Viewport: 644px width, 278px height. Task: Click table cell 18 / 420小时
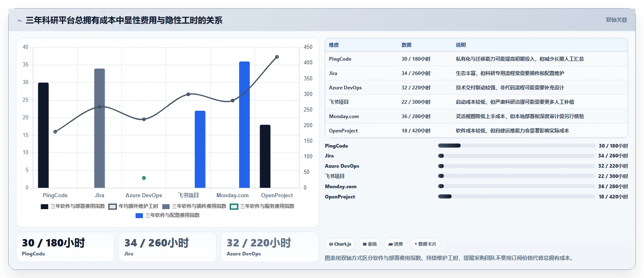click(416, 131)
